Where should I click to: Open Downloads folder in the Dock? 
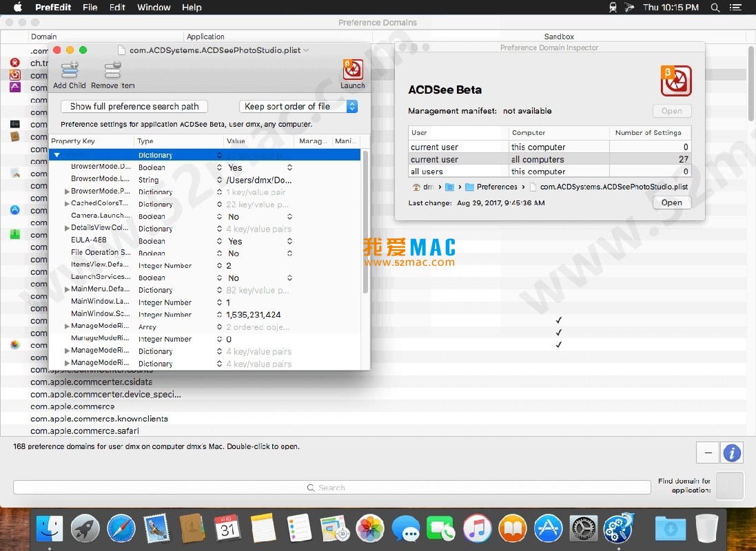pos(671,528)
